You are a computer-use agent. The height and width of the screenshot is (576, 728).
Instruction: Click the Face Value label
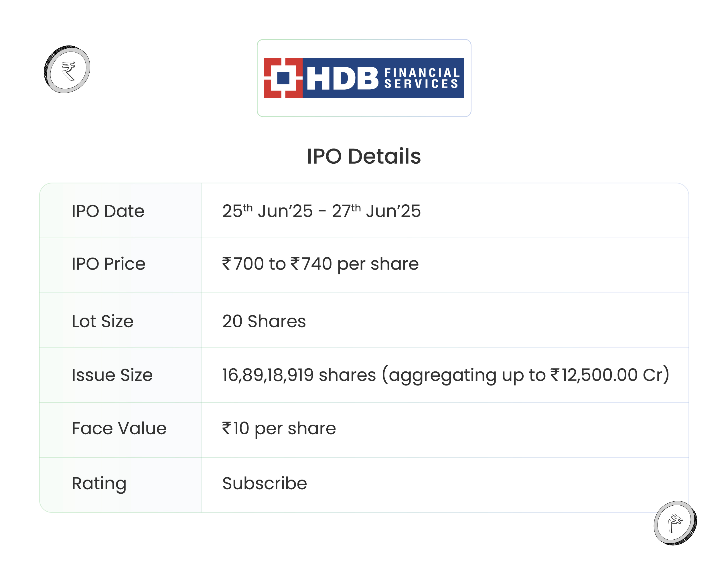pyautogui.click(x=119, y=428)
